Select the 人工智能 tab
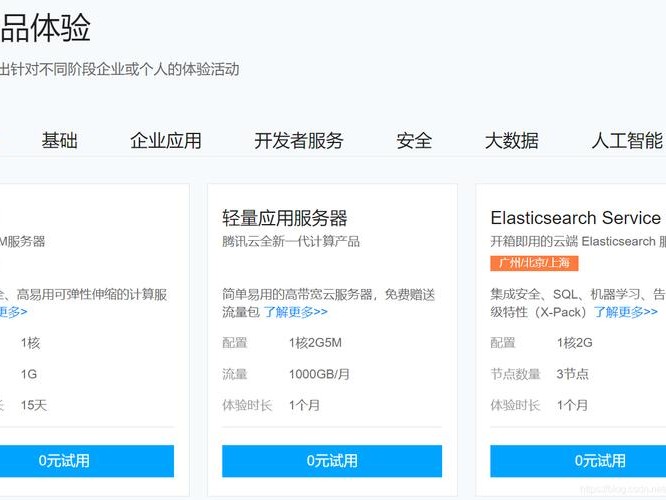The height and width of the screenshot is (500, 666). (627, 141)
